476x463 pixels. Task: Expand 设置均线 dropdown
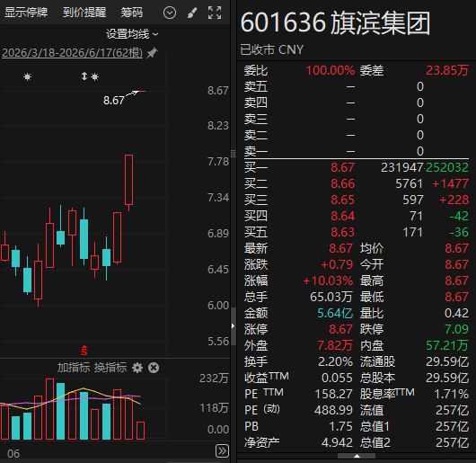pyautogui.click(x=132, y=34)
